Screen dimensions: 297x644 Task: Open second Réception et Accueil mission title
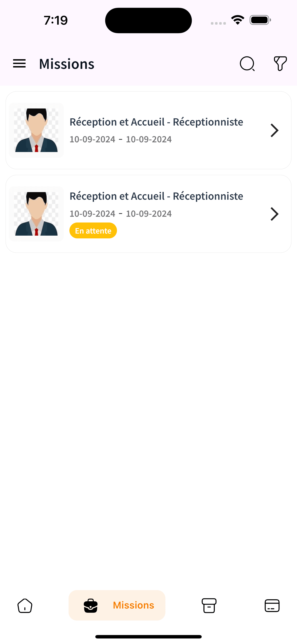coord(156,196)
